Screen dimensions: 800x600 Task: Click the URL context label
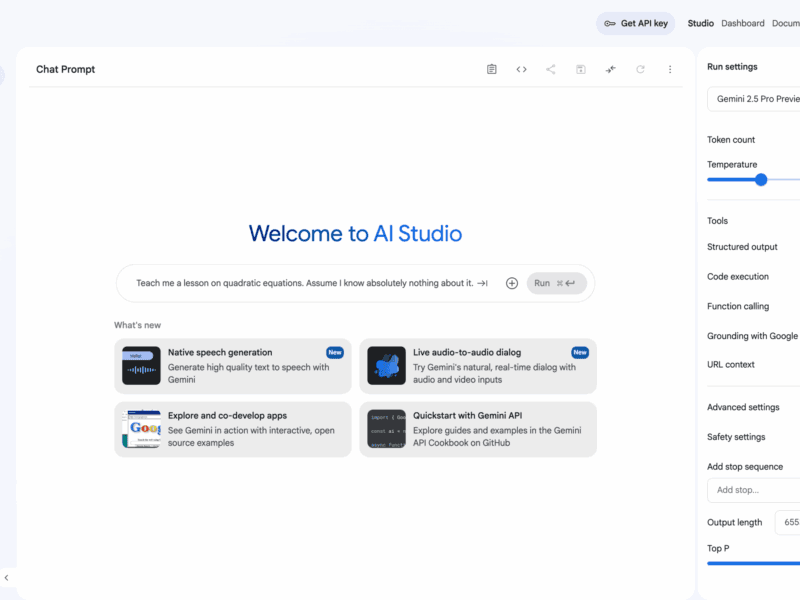click(x=731, y=365)
